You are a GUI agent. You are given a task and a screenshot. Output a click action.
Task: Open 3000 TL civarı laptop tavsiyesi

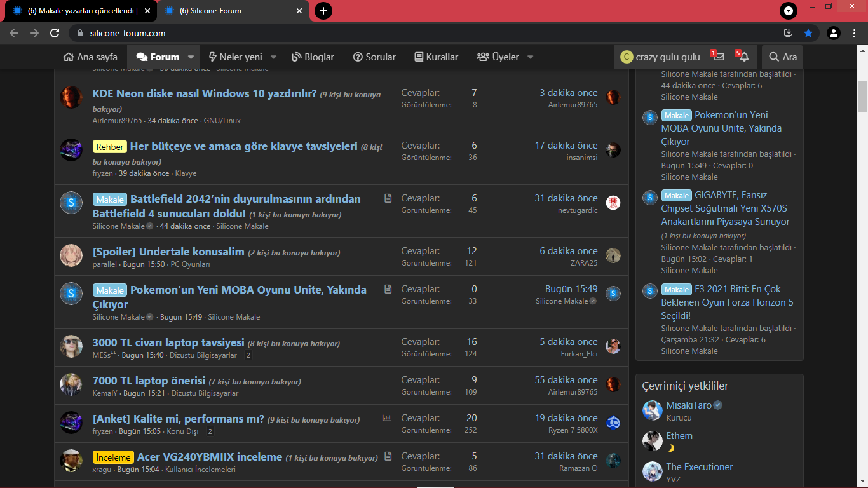click(168, 342)
